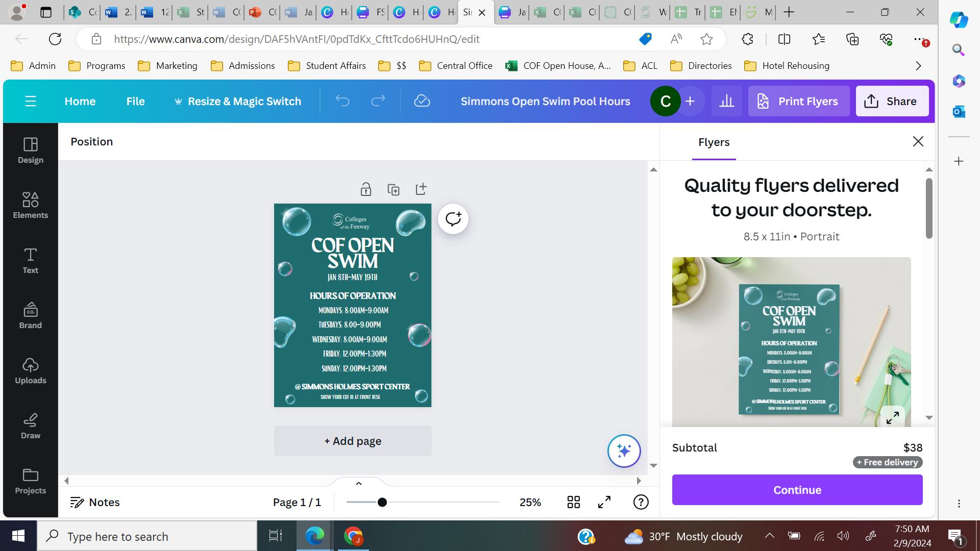Open the main hamburger menu

point(31,102)
